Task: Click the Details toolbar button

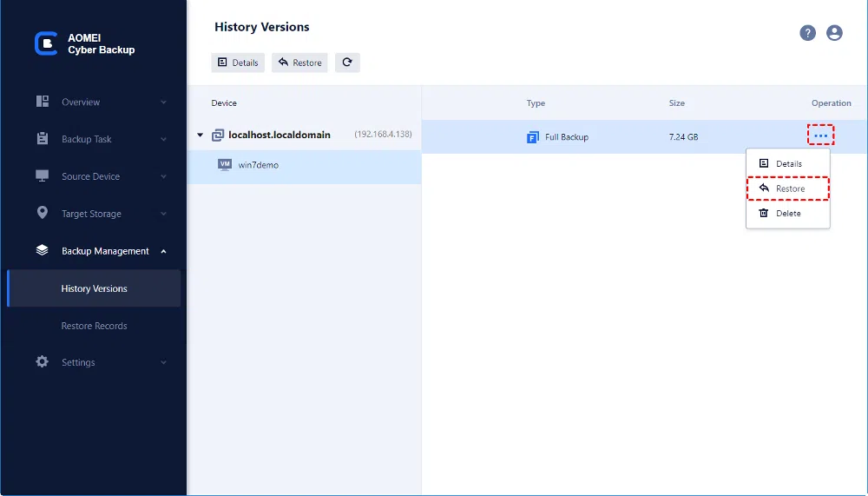Action: [x=238, y=63]
